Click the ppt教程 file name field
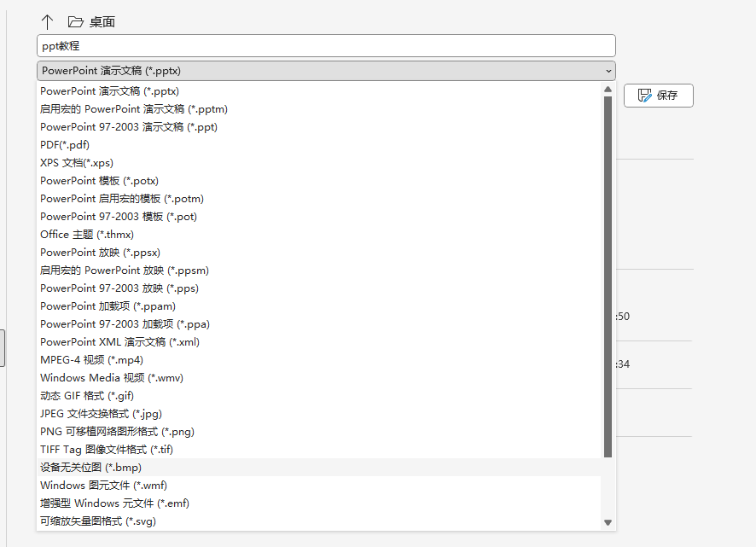Viewport: 756px width, 547px height. coord(325,46)
